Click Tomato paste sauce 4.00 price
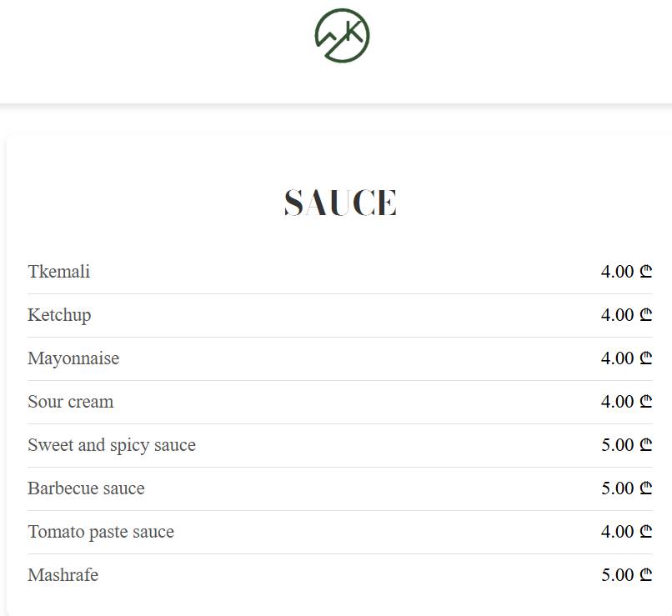The image size is (672, 616). click(627, 532)
